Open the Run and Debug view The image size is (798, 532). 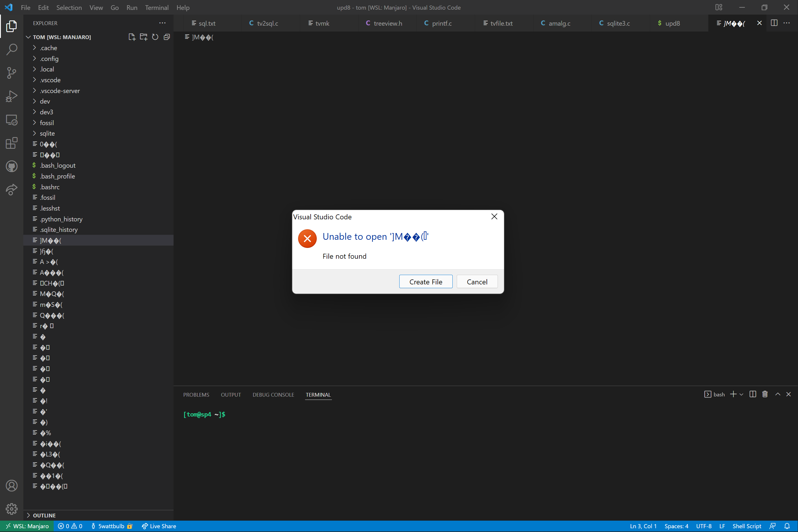(12, 96)
